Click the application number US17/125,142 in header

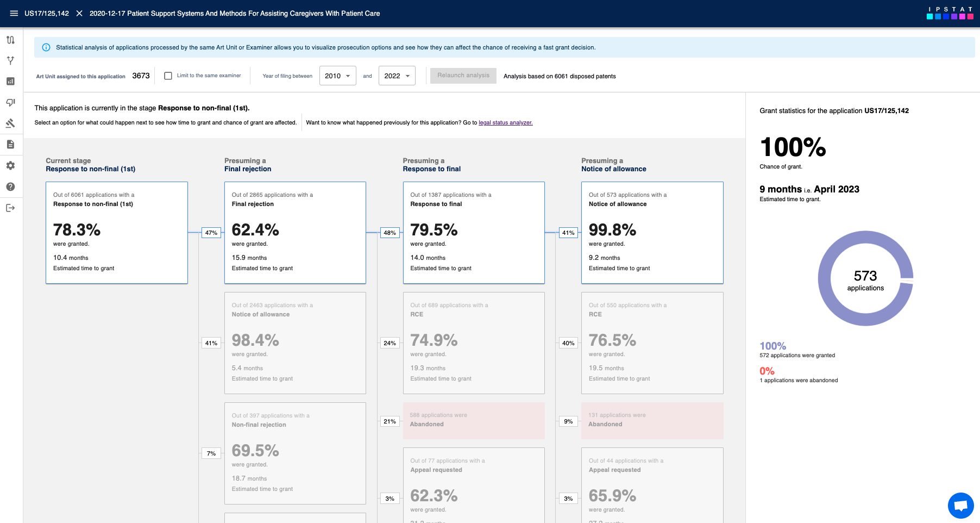click(47, 14)
